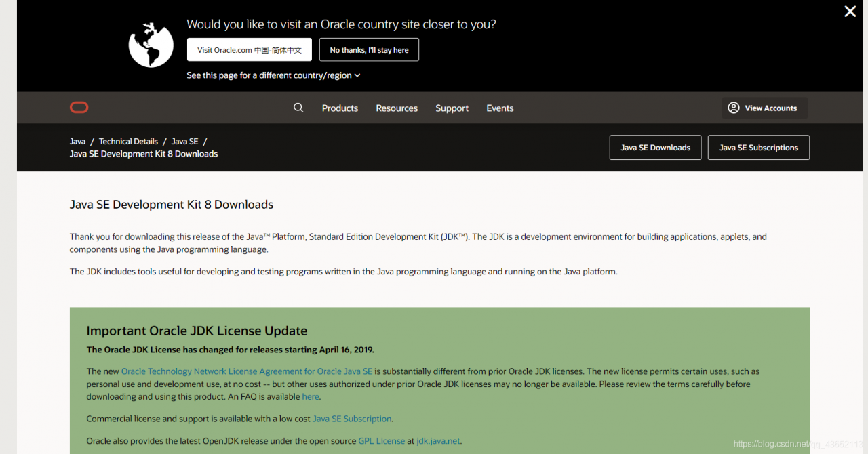Open the Java SE breadcrumb link

click(x=184, y=142)
